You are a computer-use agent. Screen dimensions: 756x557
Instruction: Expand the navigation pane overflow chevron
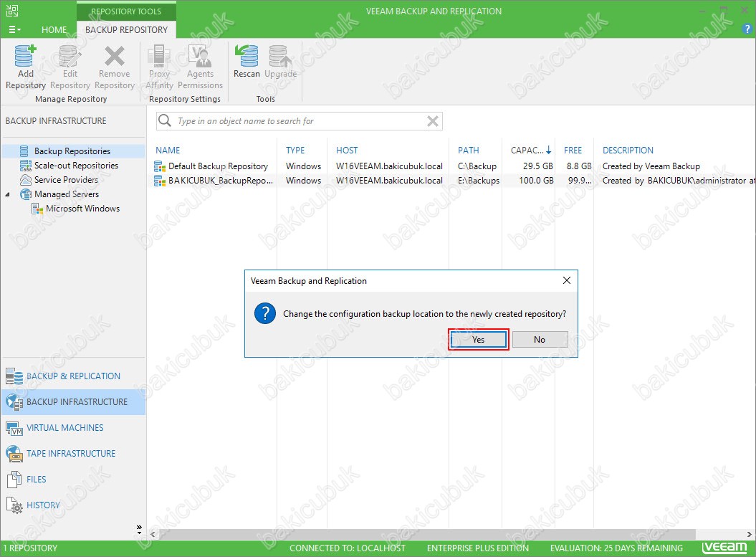(x=139, y=530)
